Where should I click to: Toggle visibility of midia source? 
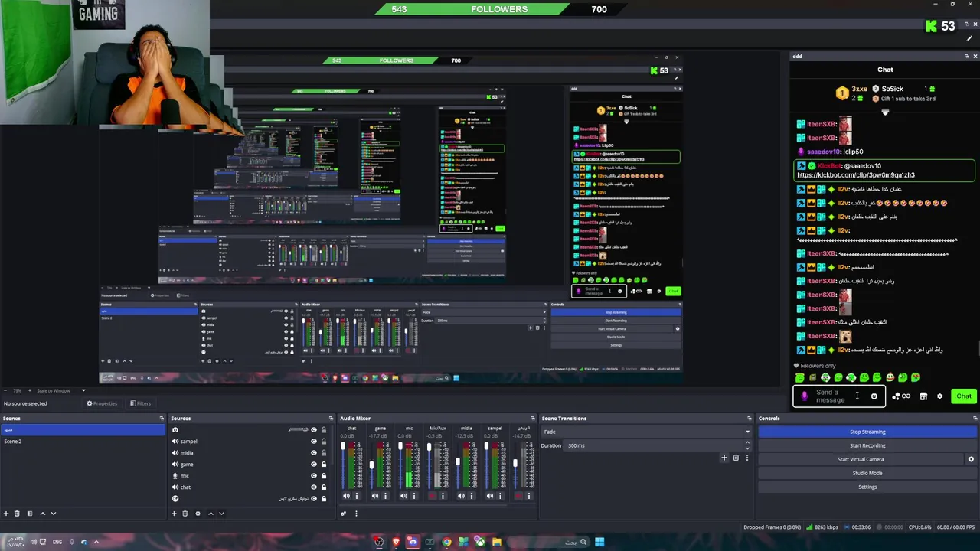[x=313, y=453]
